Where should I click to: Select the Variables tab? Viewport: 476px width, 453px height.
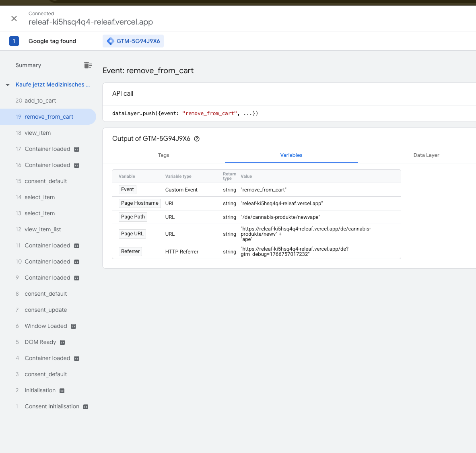pyautogui.click(x=291, y=155)
